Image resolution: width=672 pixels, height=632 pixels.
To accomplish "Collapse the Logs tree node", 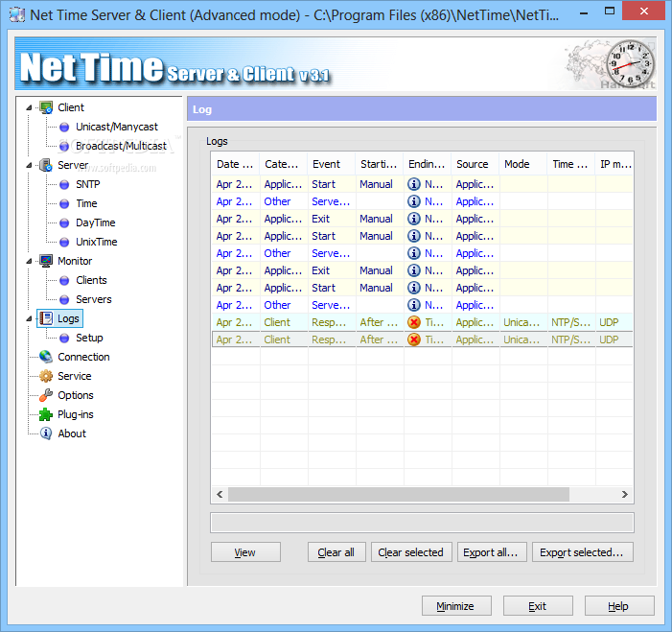I will pos(29,318).
